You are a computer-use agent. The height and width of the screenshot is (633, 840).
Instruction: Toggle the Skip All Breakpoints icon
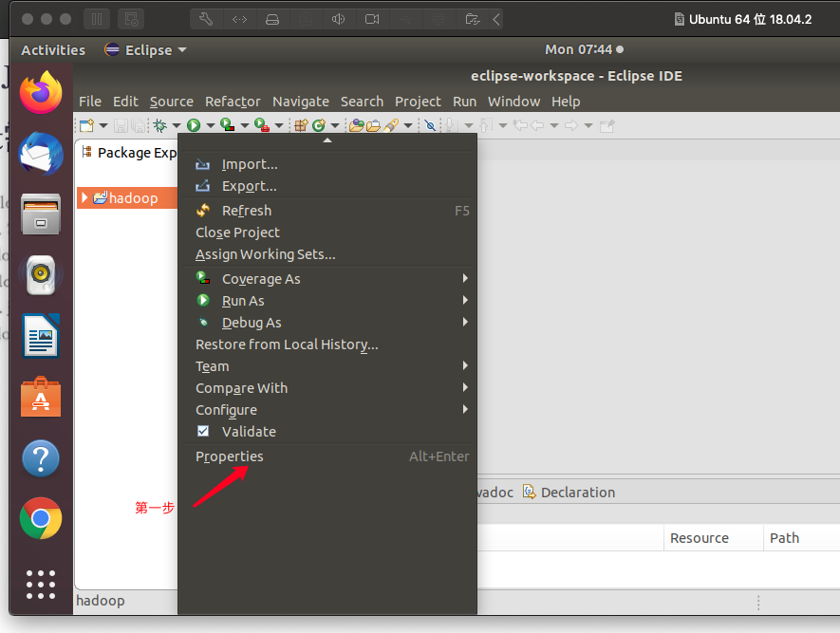pos(430,126)
